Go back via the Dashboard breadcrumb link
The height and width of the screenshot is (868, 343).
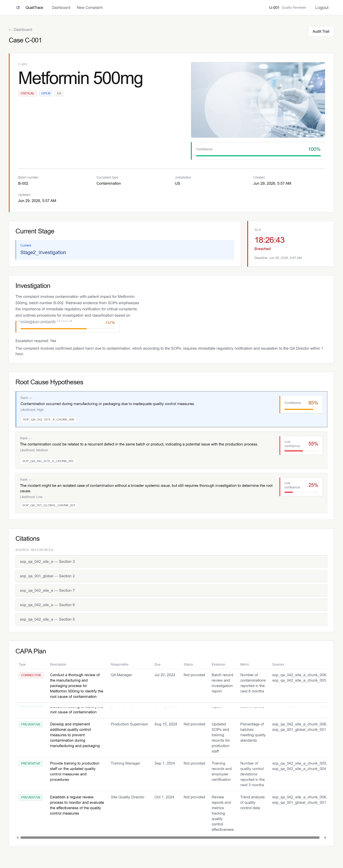(x=21, y=30)
